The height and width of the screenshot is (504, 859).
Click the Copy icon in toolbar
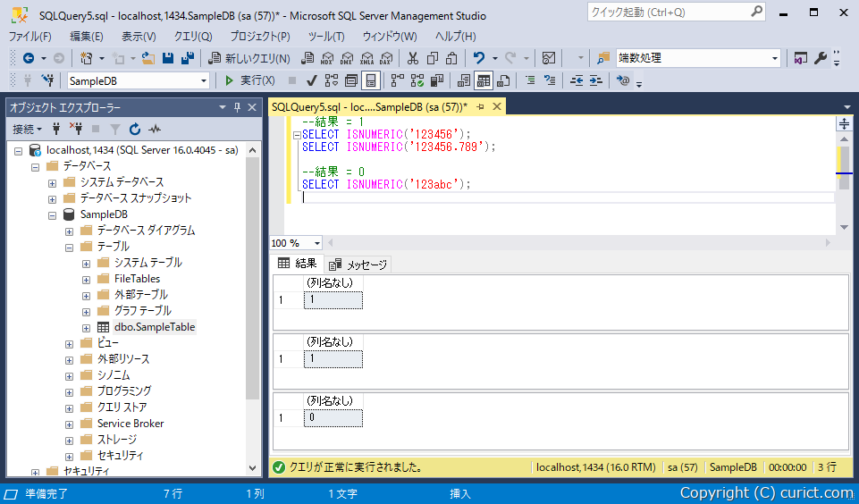coord(433,58)
